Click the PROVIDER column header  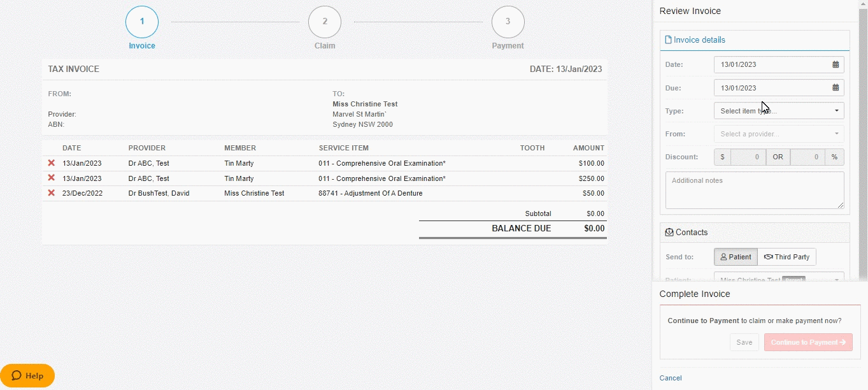pyautogui.click(x=147, y=148)
